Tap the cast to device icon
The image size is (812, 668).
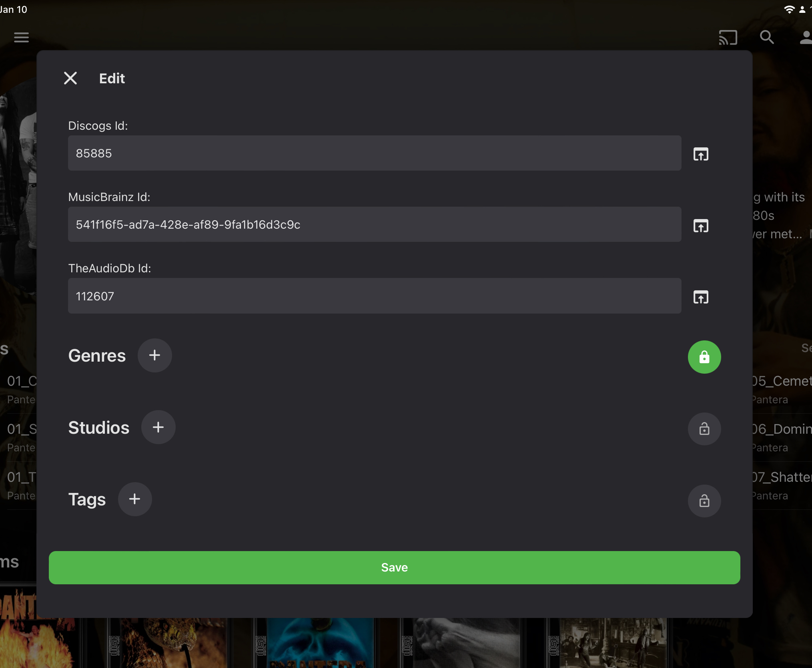point(728,38)
